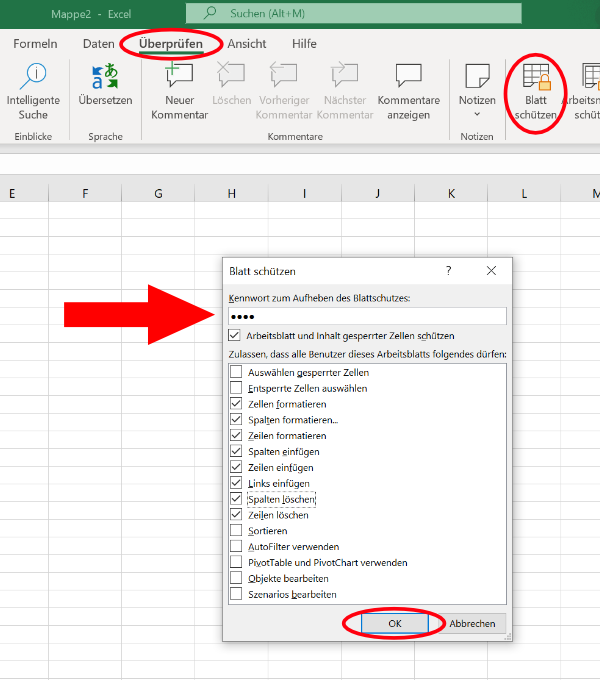Click the Blatt schützen icon
This screenshot has width=600, height=680.
(536, 76)
